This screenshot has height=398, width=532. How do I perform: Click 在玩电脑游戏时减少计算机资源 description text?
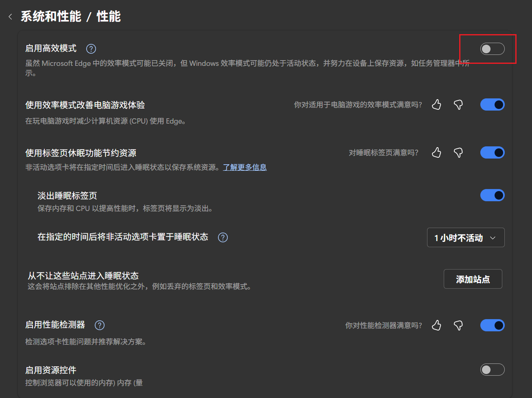[x=106, y=121]
